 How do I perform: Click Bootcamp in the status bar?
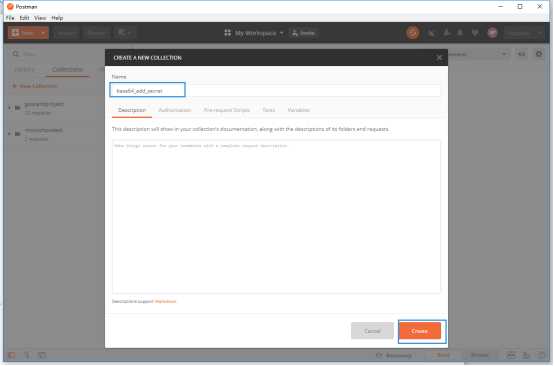click(394, 355)
